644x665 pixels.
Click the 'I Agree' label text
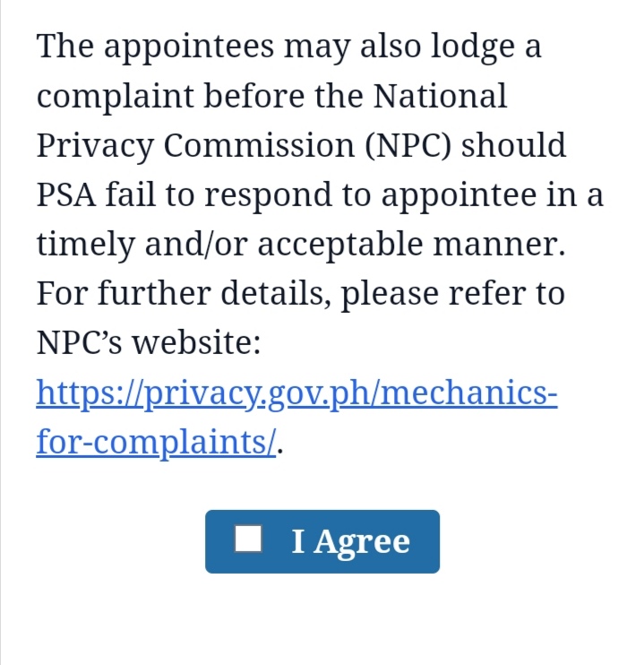350,542
